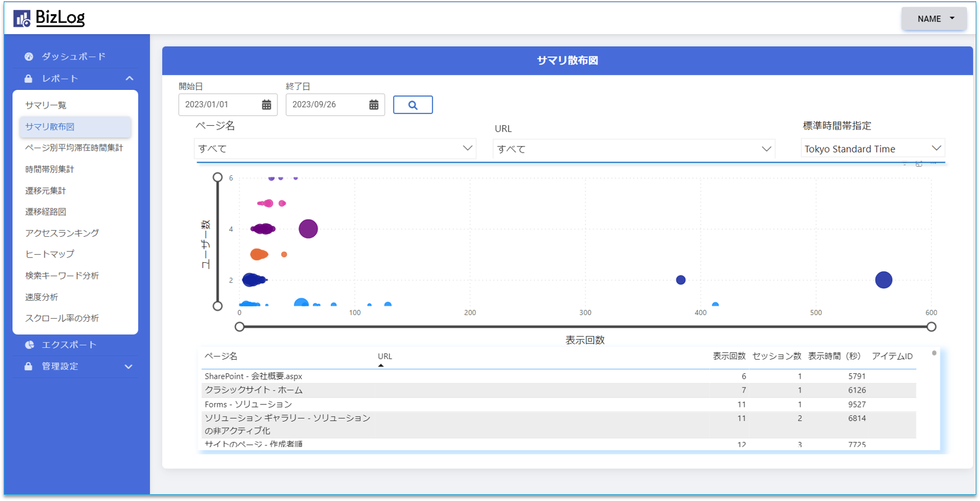This screenshot has width=980, height=501.
Task: Open スクロール率の分析 report
Action: [62, 318]
